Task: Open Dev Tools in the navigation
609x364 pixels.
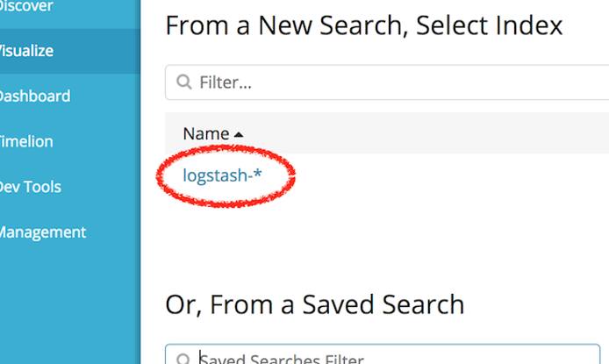Action: pos(30,187)
